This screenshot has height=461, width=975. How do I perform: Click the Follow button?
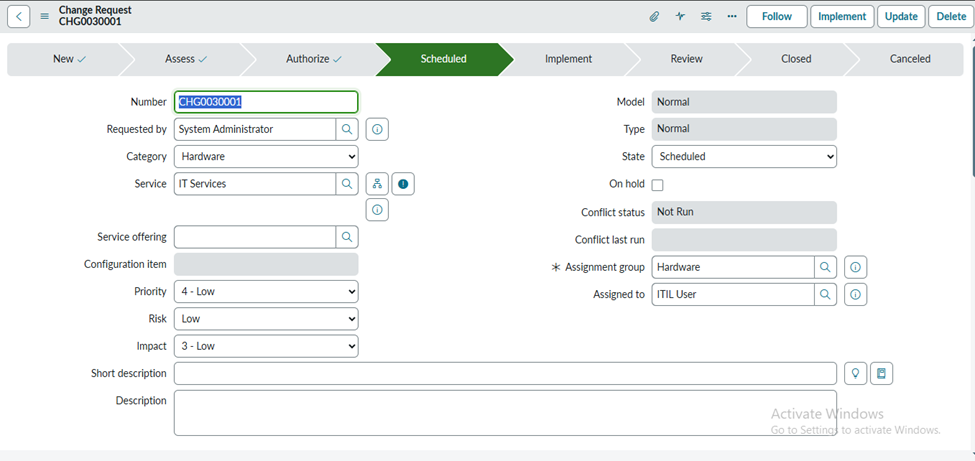click(776, 17)
